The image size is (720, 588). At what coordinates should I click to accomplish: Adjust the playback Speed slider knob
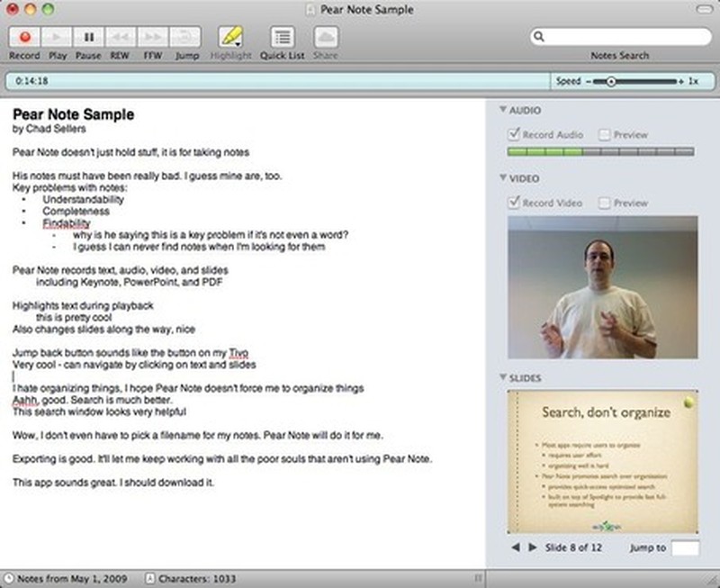point(611,81)
